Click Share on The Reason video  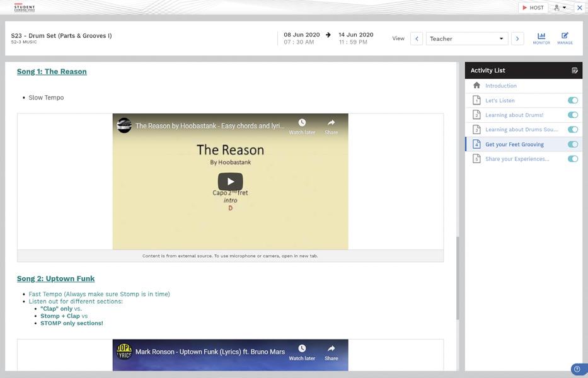click(x=331, y=127)
